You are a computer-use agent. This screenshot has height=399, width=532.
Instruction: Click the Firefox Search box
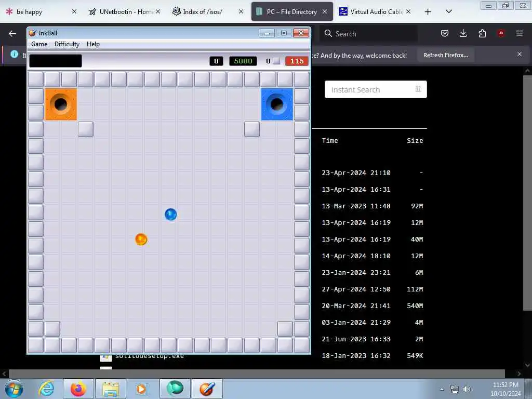pos(368,34)
